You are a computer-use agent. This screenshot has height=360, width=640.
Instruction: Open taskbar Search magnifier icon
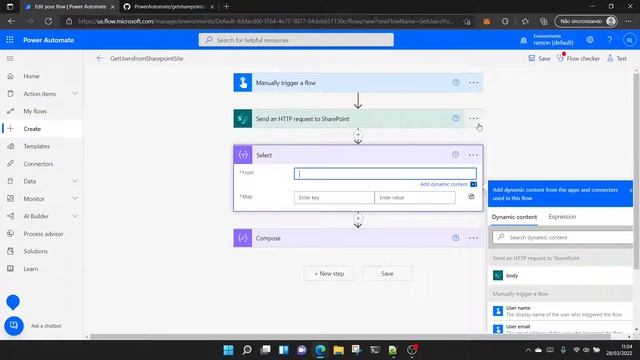(247, 350)
